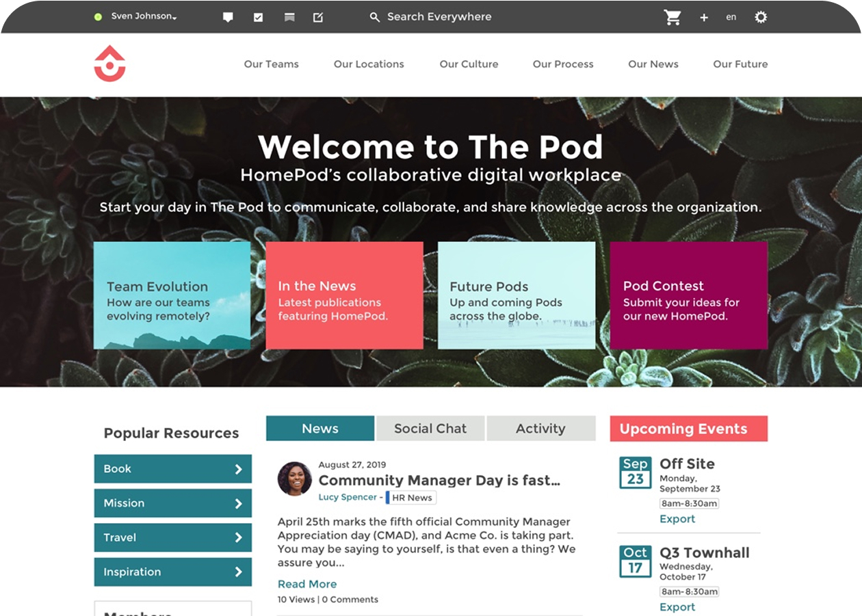Expand the Inspiration resource chevron
The width and height of the screenshot is (862, 616).
238,572
